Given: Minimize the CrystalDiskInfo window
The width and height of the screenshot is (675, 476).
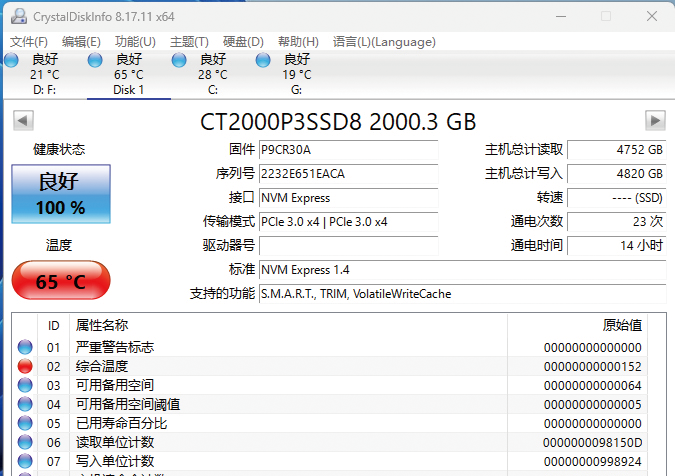Looking at the screenshot, I should pyautogui.click(x=561, y=16).
